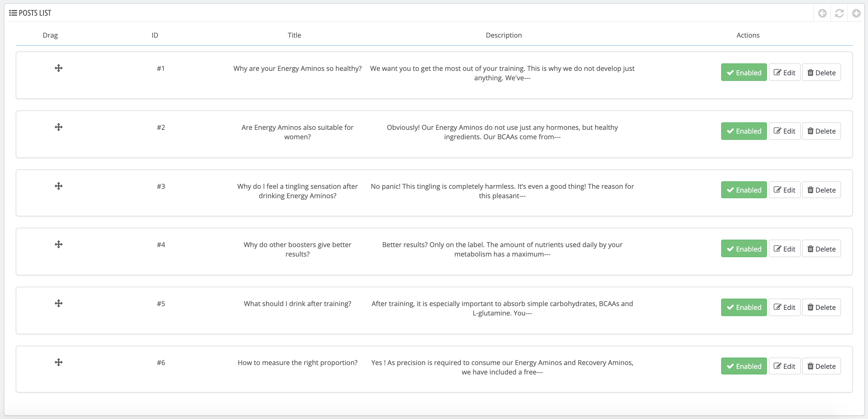Click the drag handle for post #2
Image resolution: width=868 pixels, height=419 pixels.
pos(59,127)
